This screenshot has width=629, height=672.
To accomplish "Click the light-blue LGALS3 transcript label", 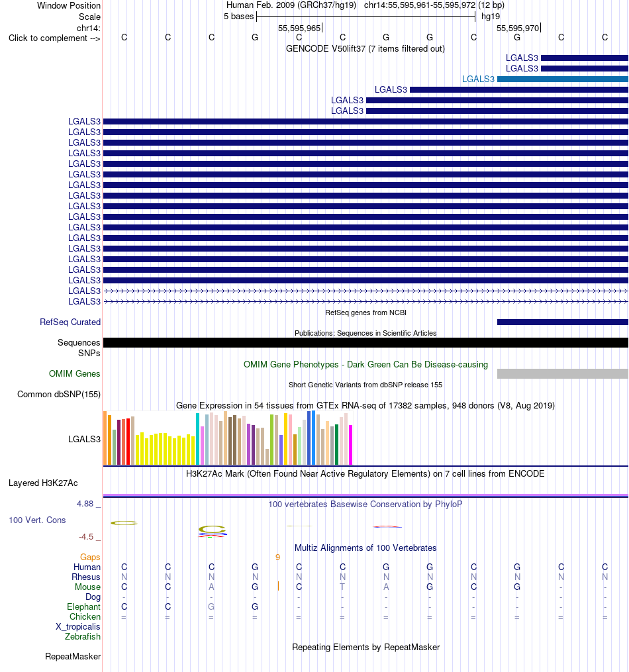I will [x=478, y=79].
